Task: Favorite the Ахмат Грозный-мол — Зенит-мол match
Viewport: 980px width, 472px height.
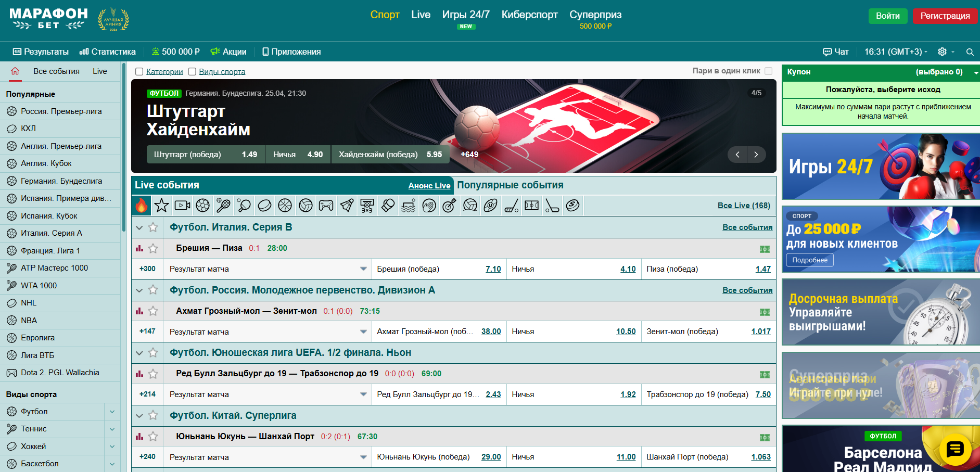Action: 153,311
